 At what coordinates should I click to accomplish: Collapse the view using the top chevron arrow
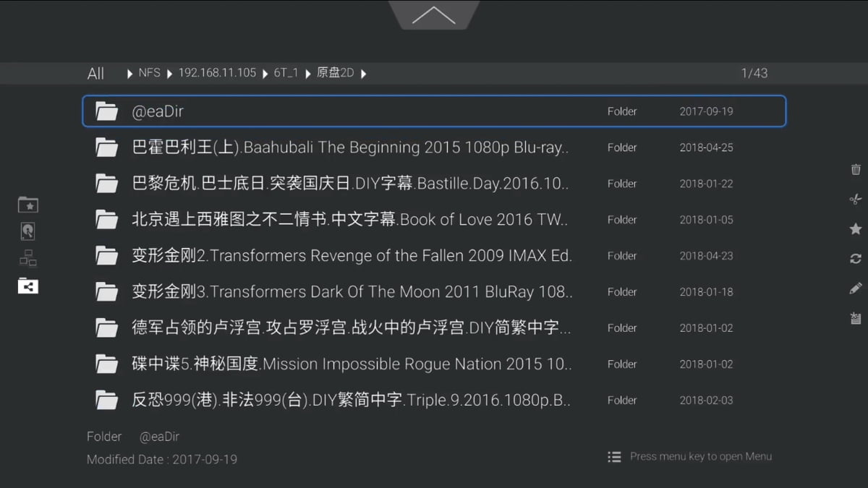(x=434, y=13)
